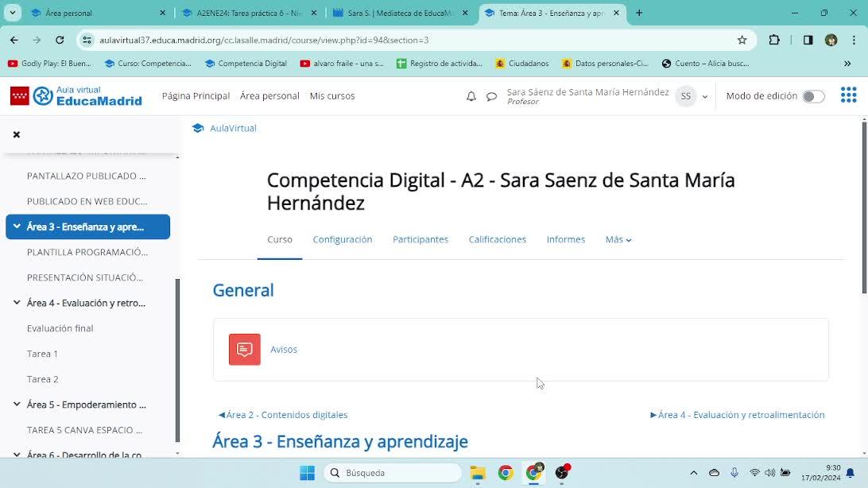868x488 pixels.
Task: Open Evaluación final in sidebar
Action: click(x=60, y=329)
